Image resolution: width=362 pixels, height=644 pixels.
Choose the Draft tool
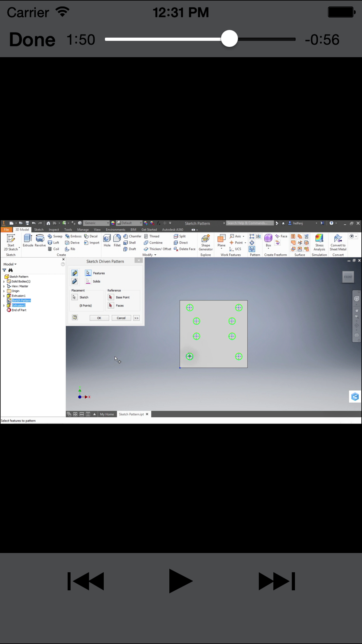[x=130, y=249]
